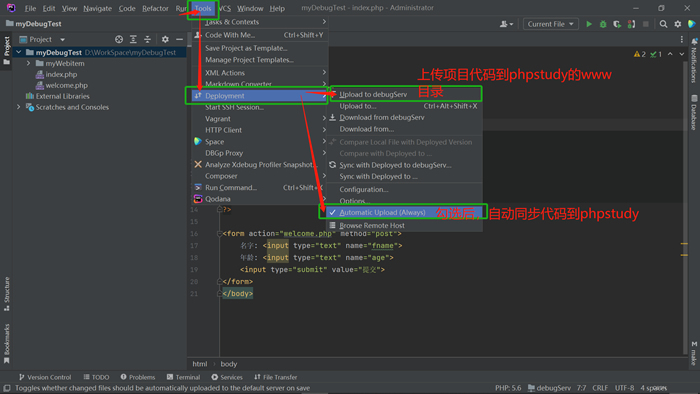The image size is (700, 394).
Task: Start debugging with the bug icon
Action: tap(603, 24)
